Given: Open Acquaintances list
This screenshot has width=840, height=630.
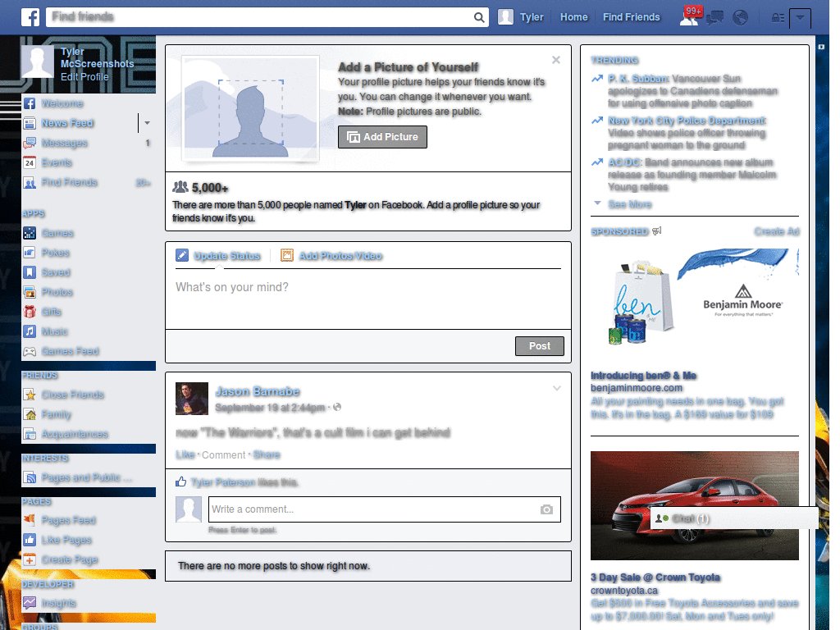Looking at the screenshot, I should pyautogui.click(x=75, y=434).
